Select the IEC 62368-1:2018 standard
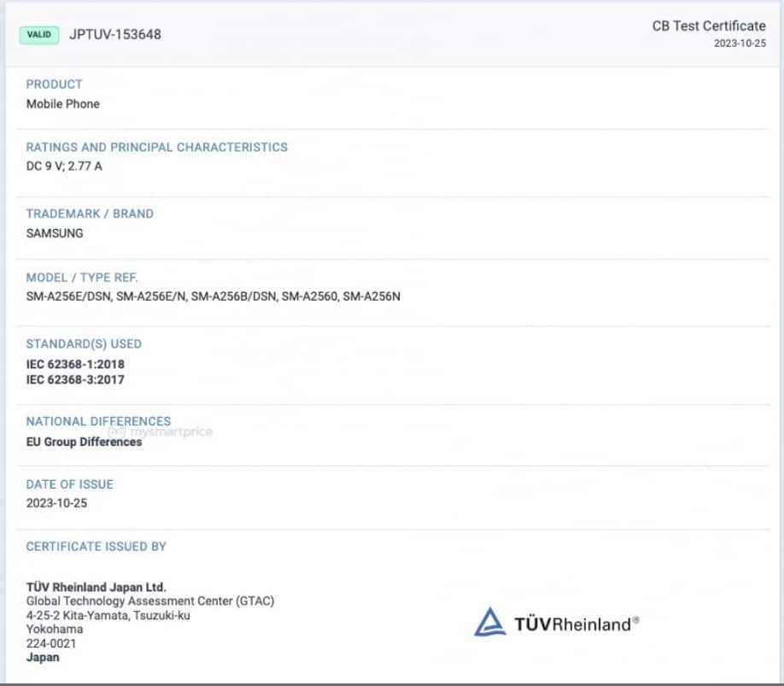 pyautogui.click(x=75, y=365)
